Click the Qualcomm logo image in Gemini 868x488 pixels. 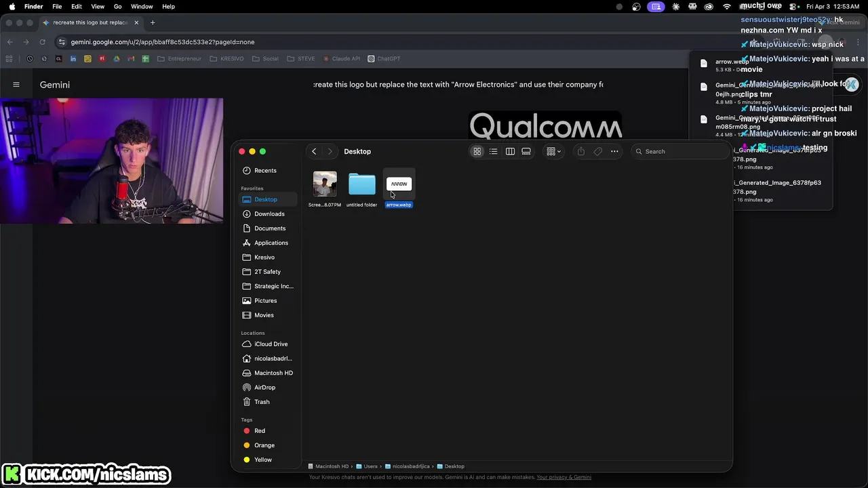pyautogui.click(x=546, y=127)
